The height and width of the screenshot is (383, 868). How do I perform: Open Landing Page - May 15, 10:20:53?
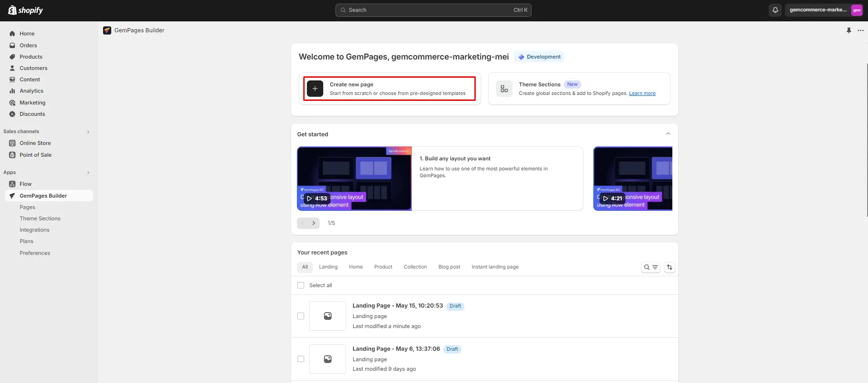pos(398,306)
